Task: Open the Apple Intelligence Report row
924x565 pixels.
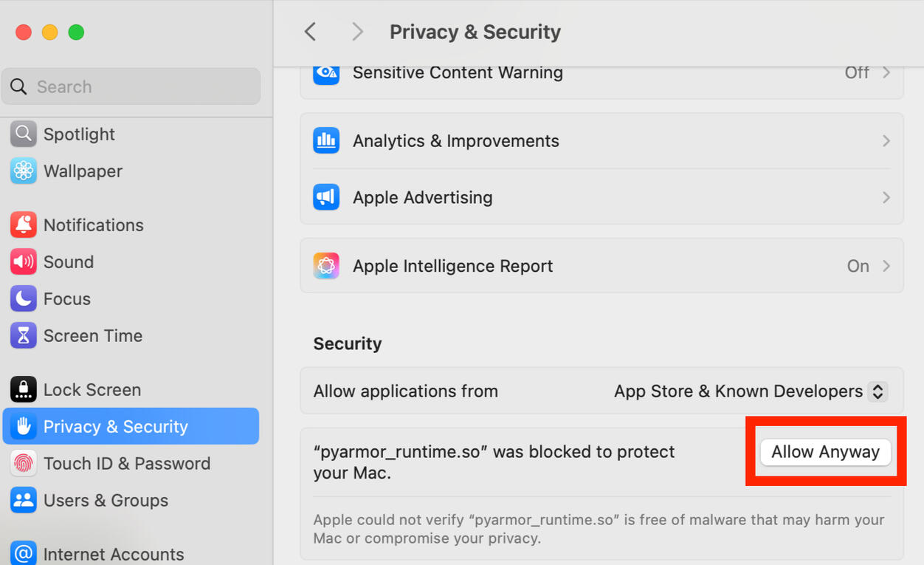Action: [601, 266]
